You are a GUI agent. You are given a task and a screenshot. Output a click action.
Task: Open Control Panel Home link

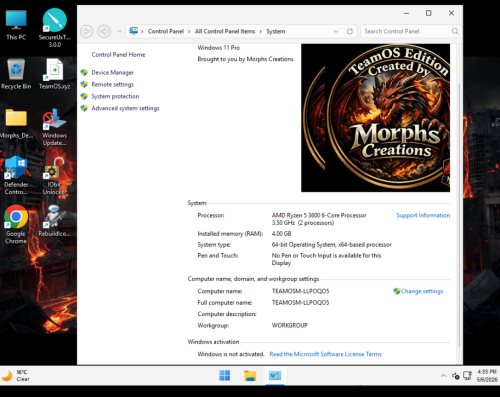[118, 55]
